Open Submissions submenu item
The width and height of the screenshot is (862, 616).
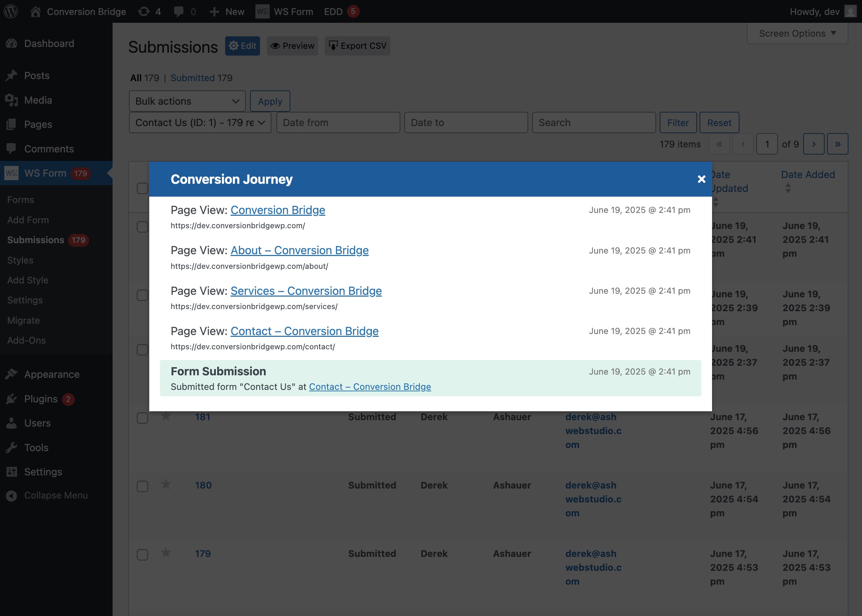pyautogui.click(x=36, y=240)
